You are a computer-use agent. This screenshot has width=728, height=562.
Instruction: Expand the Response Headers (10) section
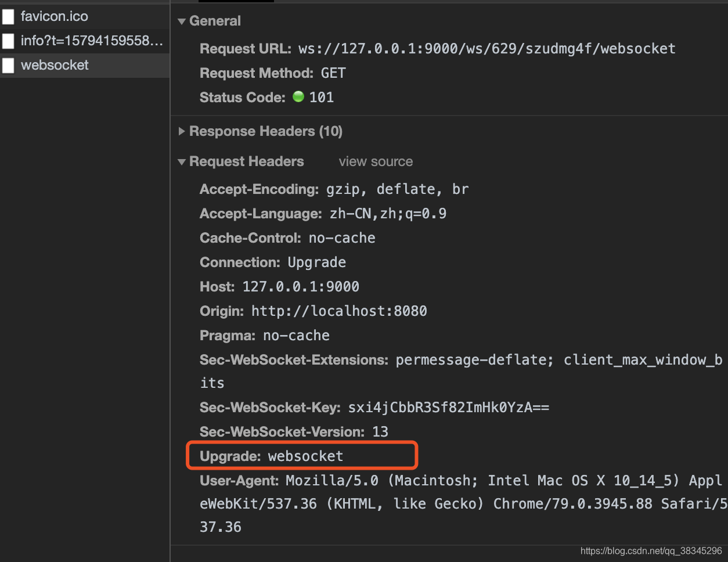[182, 132]
